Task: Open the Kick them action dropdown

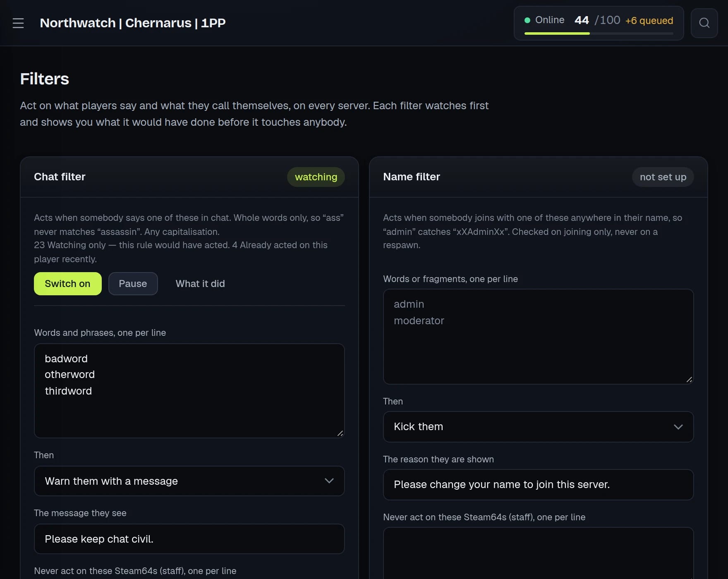Action: pyautogui.click(x=538, y=427)
